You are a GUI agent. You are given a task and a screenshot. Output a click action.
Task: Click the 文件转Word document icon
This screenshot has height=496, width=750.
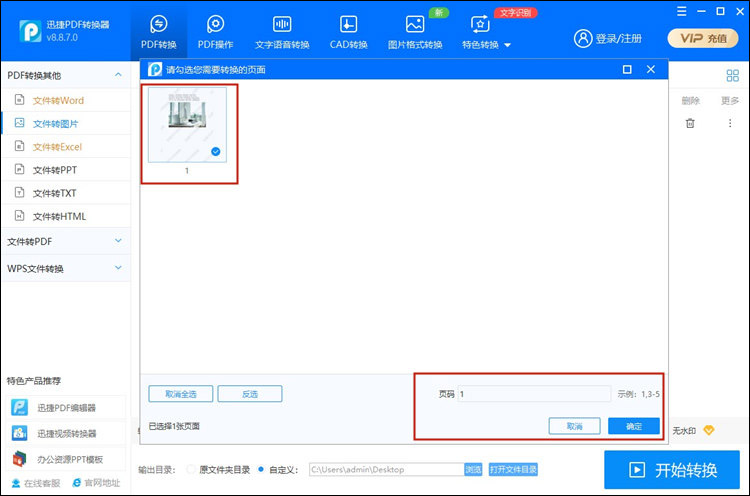pyautogui.click(x=19, y=99)
